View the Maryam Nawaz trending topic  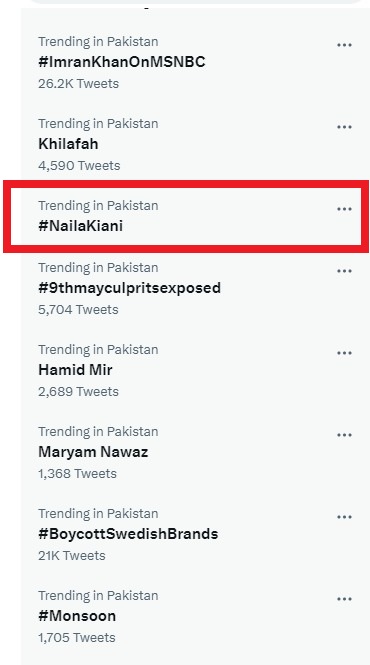pyautogui.click(x=93, y=452)
